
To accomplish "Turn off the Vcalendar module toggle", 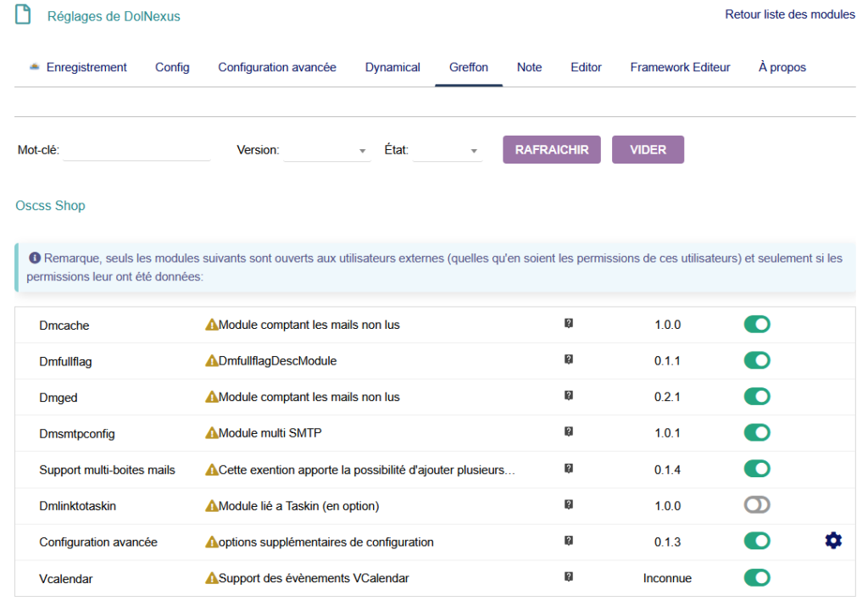I will pyautogui.click(x=757, y=578).
